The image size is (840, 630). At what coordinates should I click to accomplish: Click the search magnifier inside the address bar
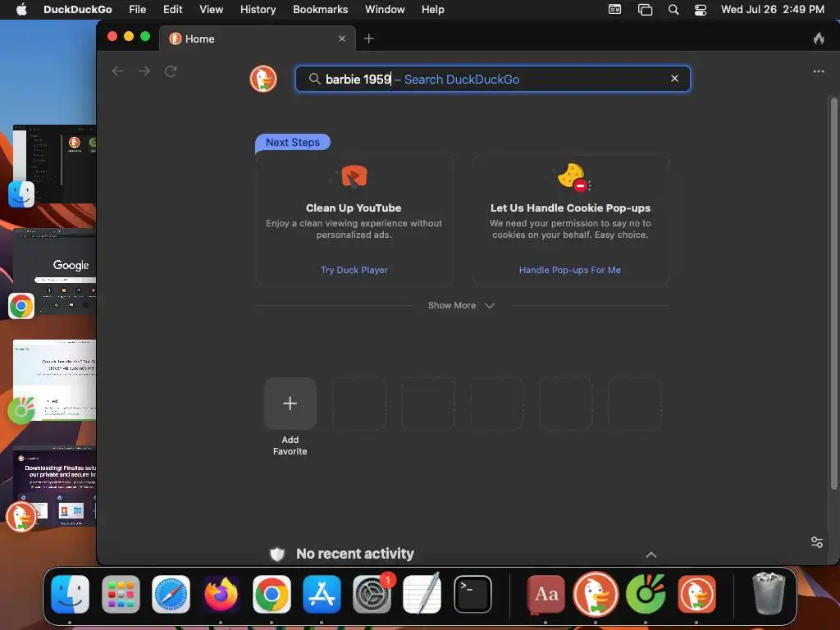coord(314,80)
